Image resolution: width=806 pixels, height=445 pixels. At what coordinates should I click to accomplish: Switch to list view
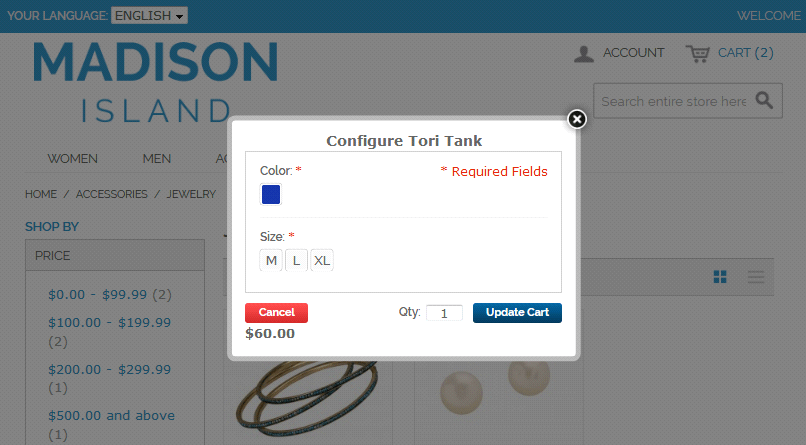[756, 277]
